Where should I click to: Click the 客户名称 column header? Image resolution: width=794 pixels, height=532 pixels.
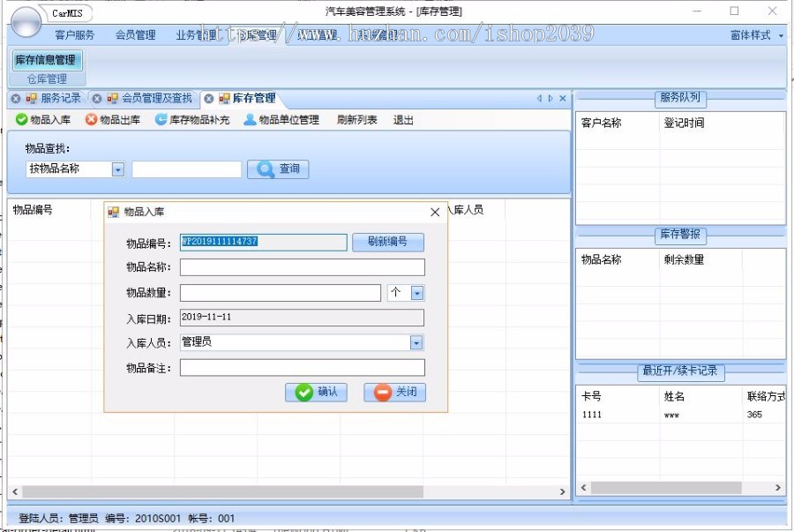coord(601,123)
